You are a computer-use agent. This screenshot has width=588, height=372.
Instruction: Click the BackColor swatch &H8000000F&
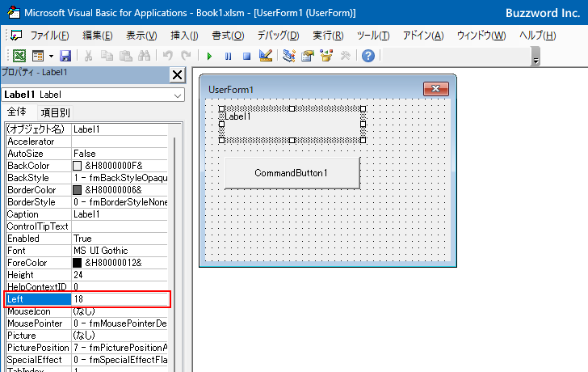[78, 166]
